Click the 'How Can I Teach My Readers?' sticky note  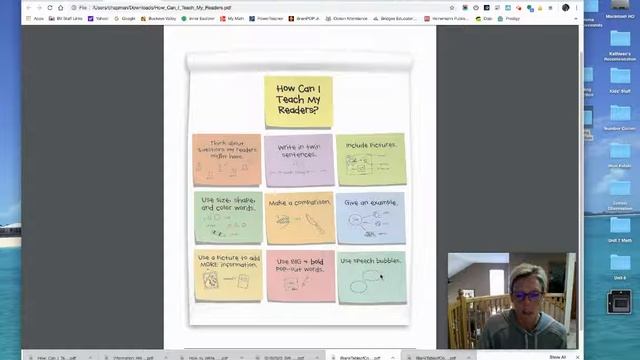pyautogui.click(x=298, y=102)
